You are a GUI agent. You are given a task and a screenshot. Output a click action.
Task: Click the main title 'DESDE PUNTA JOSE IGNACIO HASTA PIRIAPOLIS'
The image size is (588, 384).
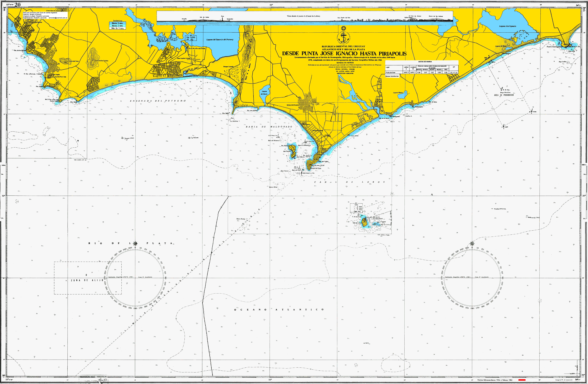344,53
